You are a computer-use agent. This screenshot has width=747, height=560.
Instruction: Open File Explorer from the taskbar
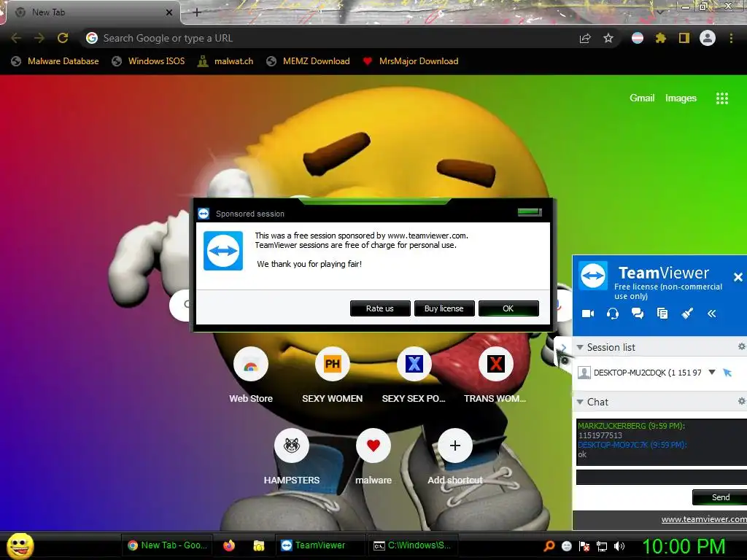tap(259, 545)
